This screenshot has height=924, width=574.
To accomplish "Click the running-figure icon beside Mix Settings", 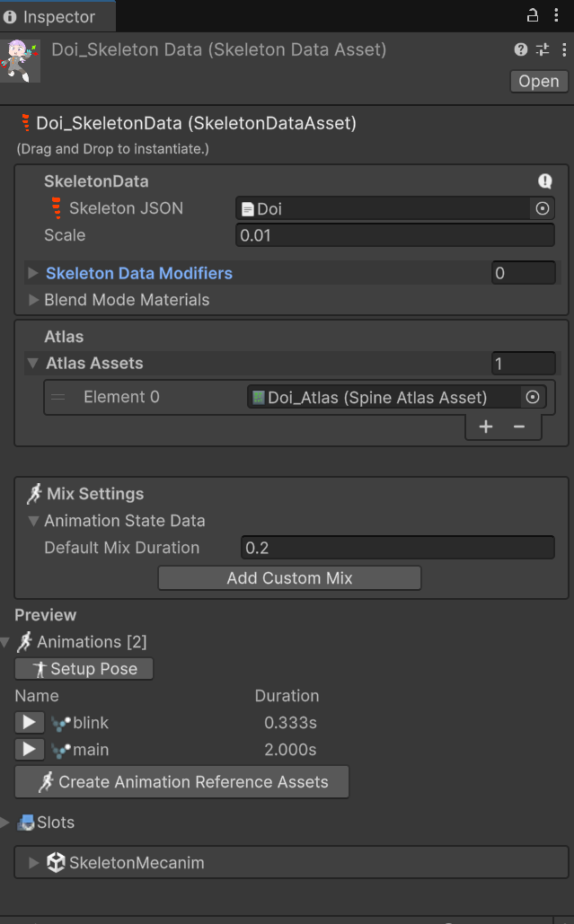I will click(x=33, y=493).
